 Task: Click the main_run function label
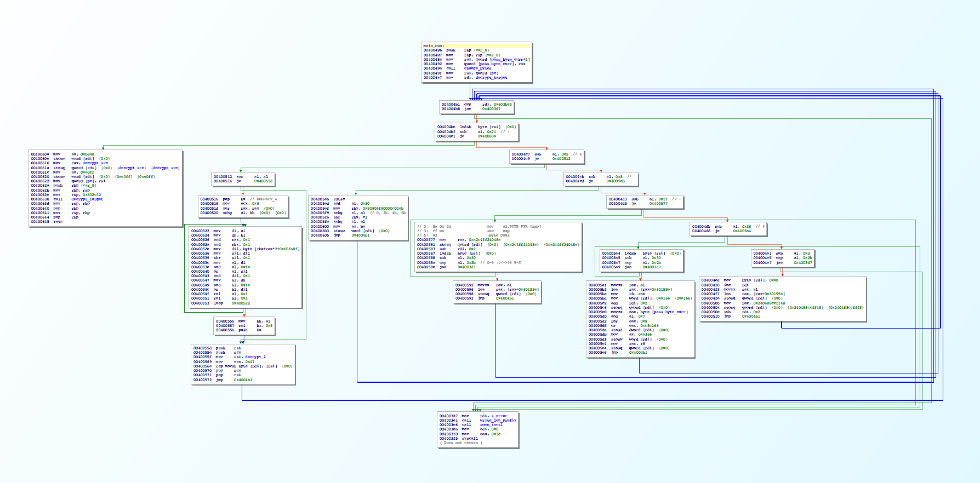(x=433, y=45)
